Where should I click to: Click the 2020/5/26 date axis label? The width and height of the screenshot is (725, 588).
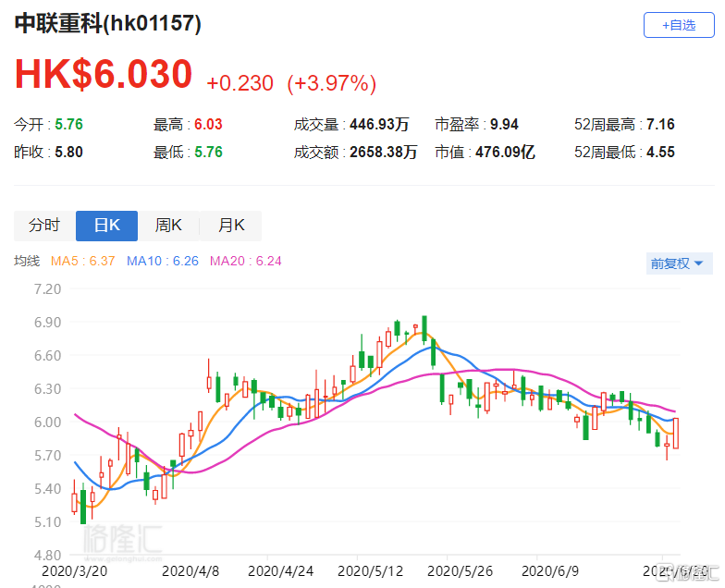[461, 571]
